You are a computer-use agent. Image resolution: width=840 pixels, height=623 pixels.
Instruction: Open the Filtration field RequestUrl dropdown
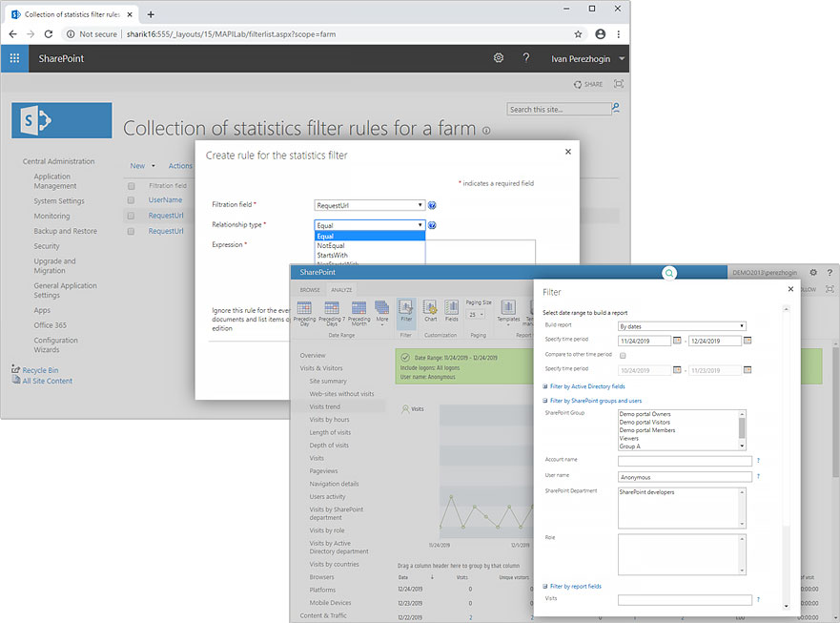pyautogui.click(x=370, y=205)
